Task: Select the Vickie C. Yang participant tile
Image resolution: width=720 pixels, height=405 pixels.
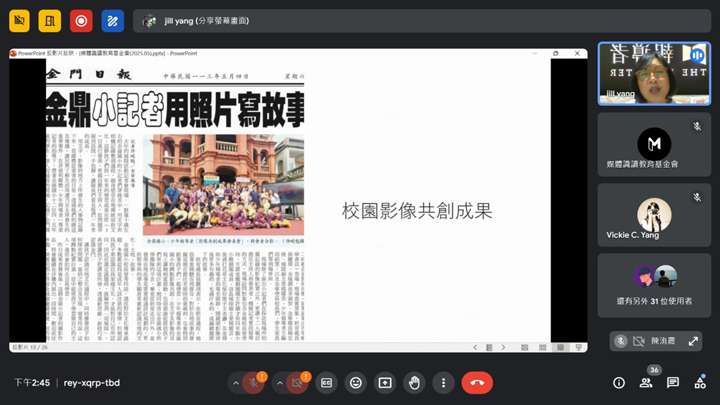Action: coord(654,215)
